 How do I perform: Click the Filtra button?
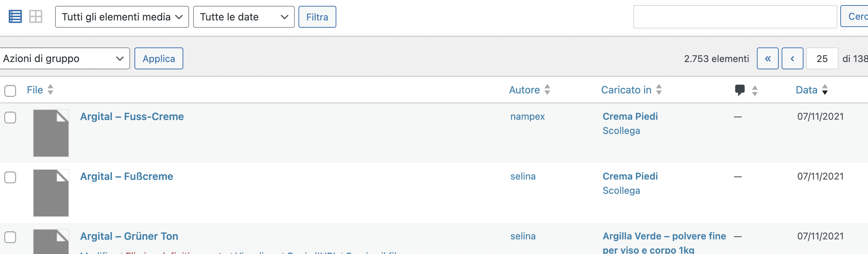coord(317,17)
